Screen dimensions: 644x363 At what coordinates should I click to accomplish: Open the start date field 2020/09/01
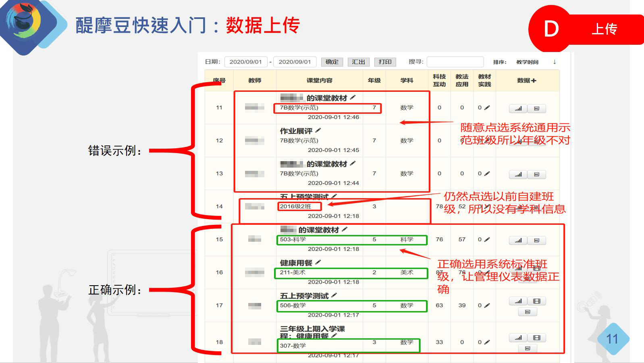245,62
